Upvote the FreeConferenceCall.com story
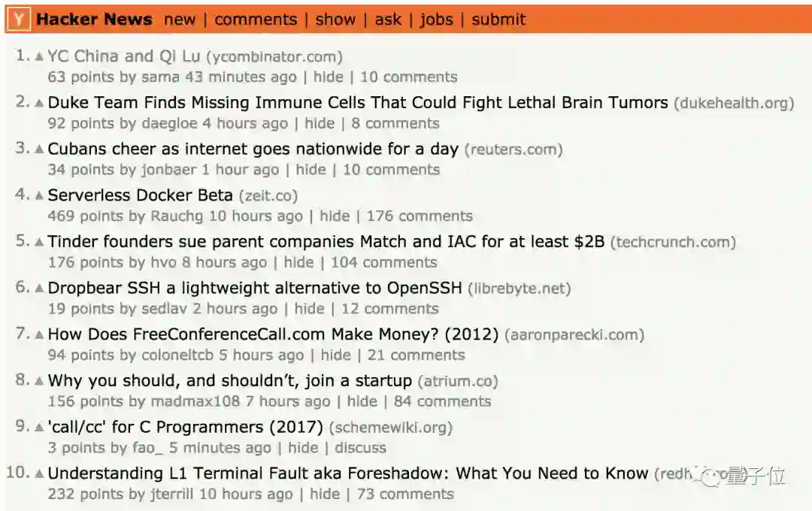Viewport: 812px width, 511px height. pos(39,335)
